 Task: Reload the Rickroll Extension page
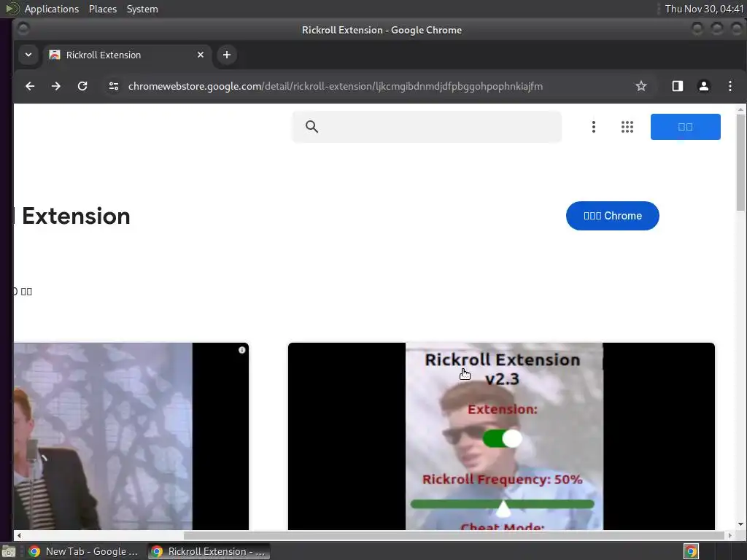click(82, 86)
